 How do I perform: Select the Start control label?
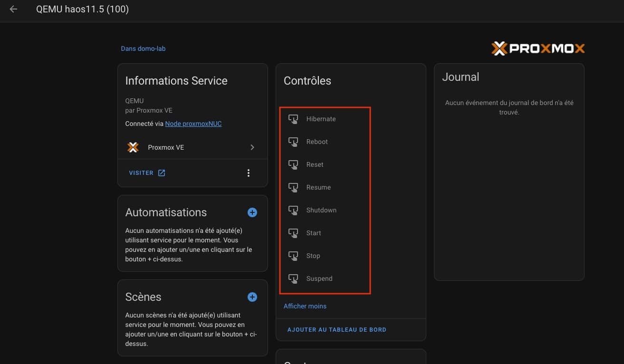point(314,233)
